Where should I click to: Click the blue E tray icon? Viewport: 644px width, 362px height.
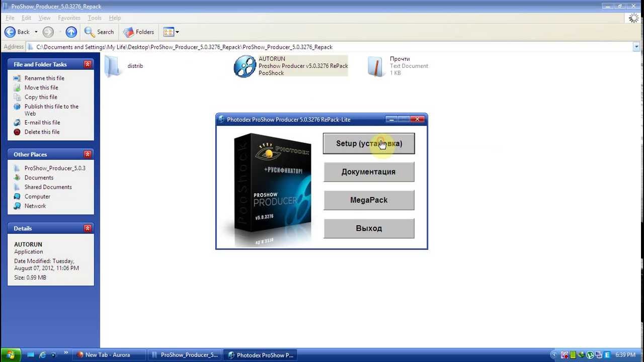pyautogui.click(x=607, y=355)
